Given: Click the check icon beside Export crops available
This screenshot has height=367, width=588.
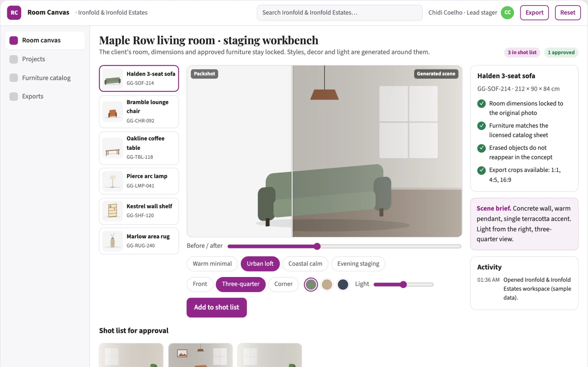Looking at the screenshot, I should (x=481, y=170).
